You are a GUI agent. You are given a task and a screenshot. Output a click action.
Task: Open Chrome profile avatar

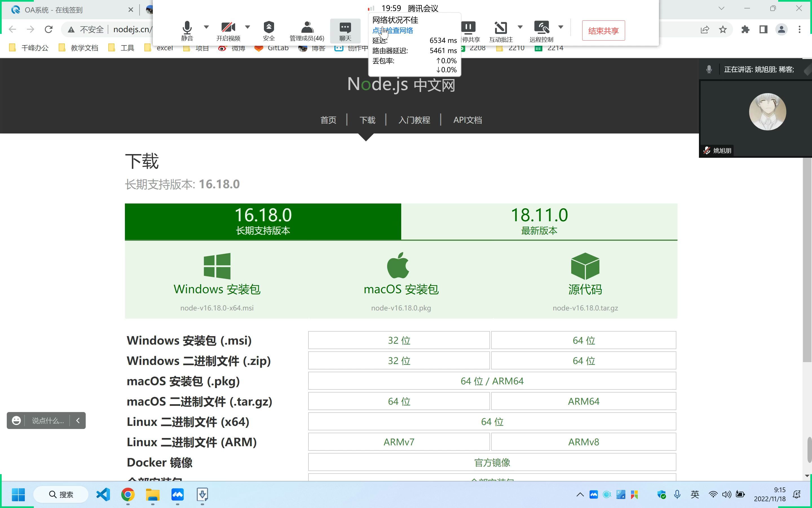[x=782, y=30]
